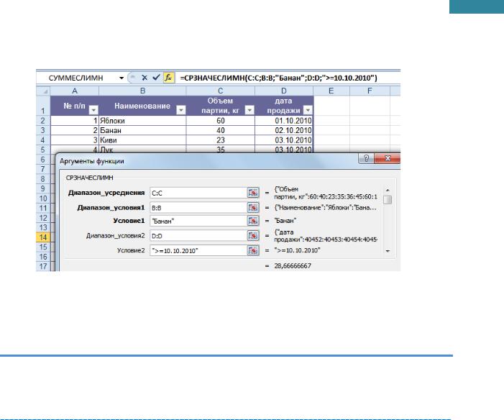Collapse dialog via Диапазон_усреднения range selector icon
The height and width of the screenshot is (420, 504).
(253, 193)
